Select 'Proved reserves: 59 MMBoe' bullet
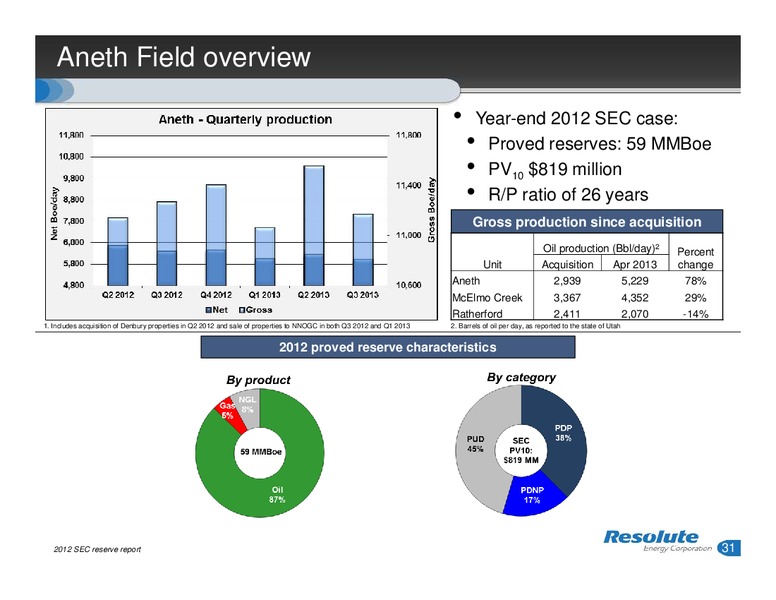 pos(599,144)
